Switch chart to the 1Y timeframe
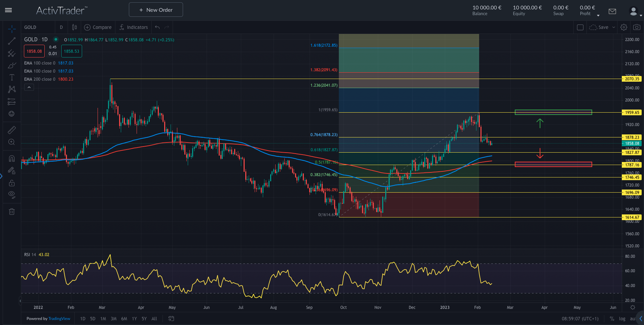Viewport: 644px width, 325px height. pyautogui.click(x=134, y=319)
